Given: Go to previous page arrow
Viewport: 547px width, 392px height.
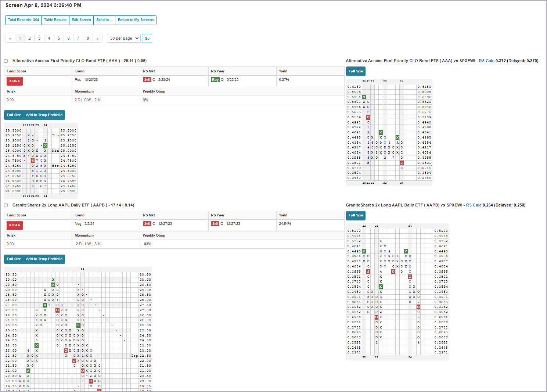Looking at the screenshot, I should [x=10, y=38].
